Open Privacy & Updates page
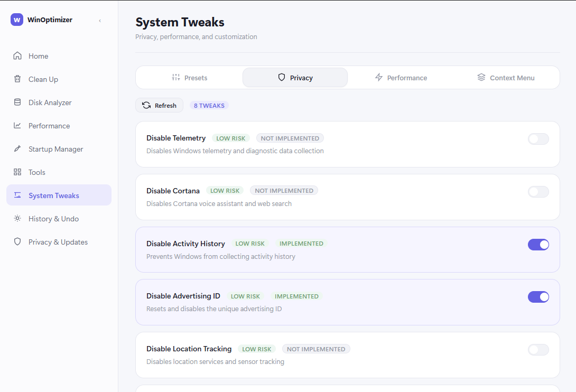Screen dimensions: 576x392 pyautogui.click(x=58, y=242)
